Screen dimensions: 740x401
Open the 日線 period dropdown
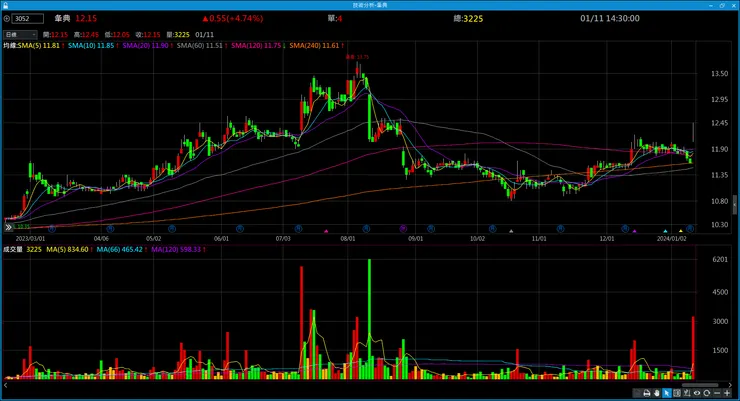point(20,34)
